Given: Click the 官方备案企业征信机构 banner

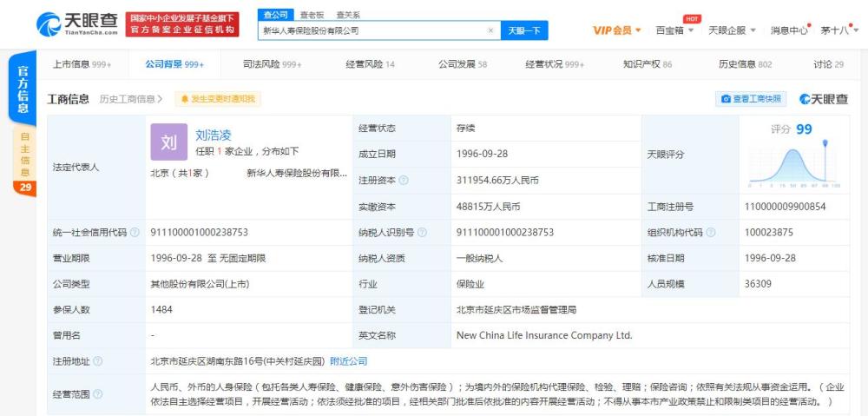Looking at the screenshot, I should [182, 24].
